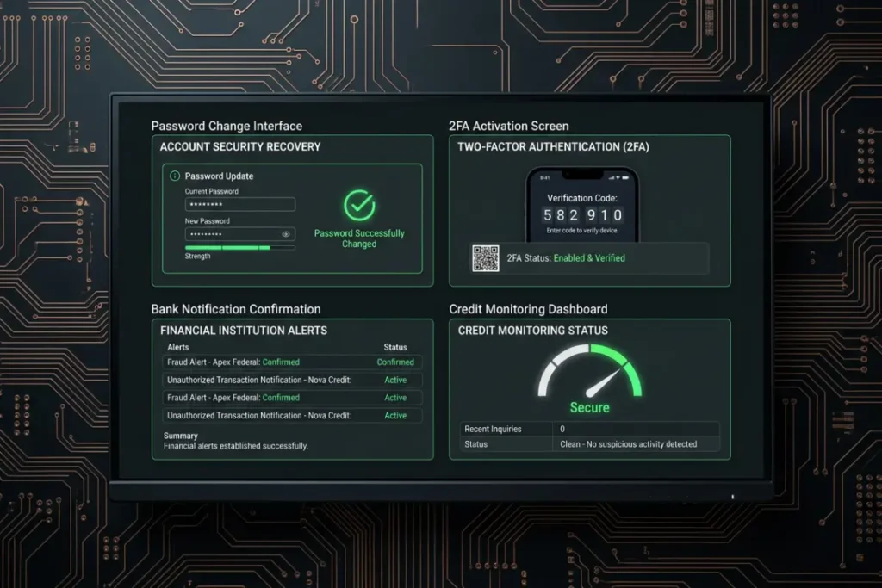This screenshot has height=588, width=882.
Task: Click the Recent Inquiries label cell
Action: (506, 429)
